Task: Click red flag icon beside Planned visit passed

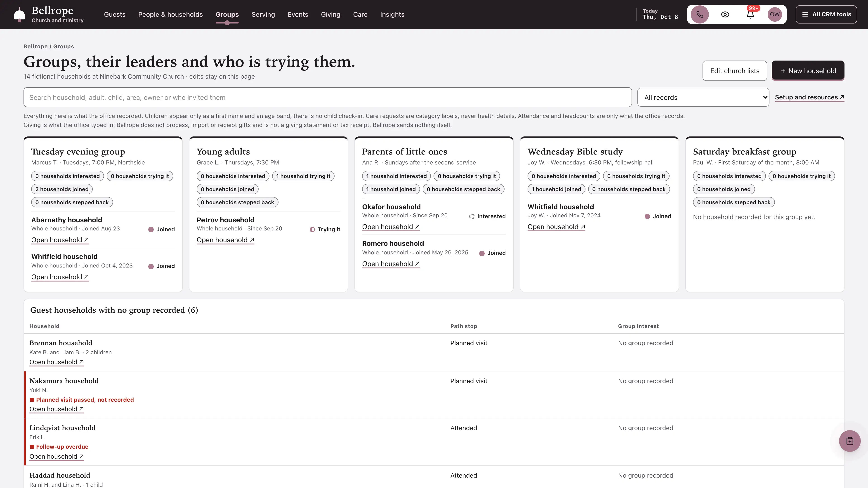Action: pos(32,400)
